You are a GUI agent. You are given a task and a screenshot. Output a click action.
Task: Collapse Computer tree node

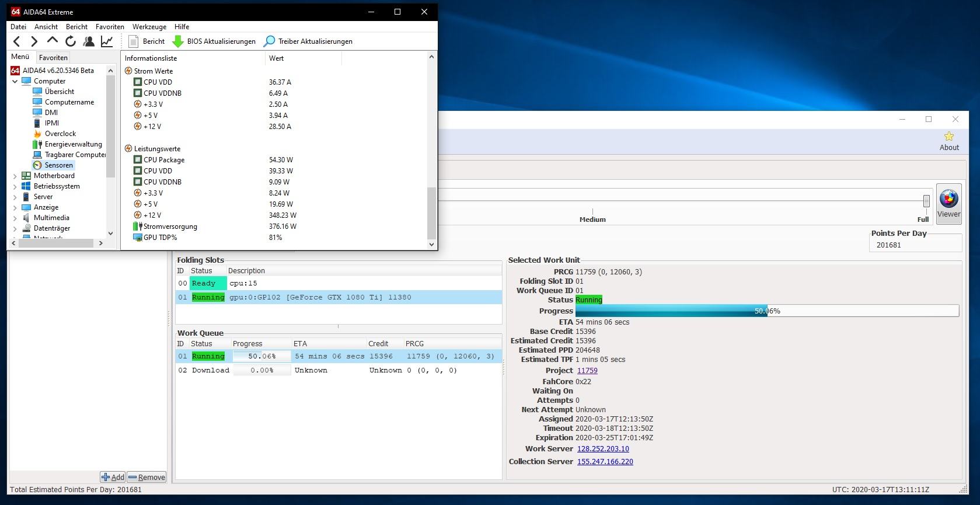point(15,81)
